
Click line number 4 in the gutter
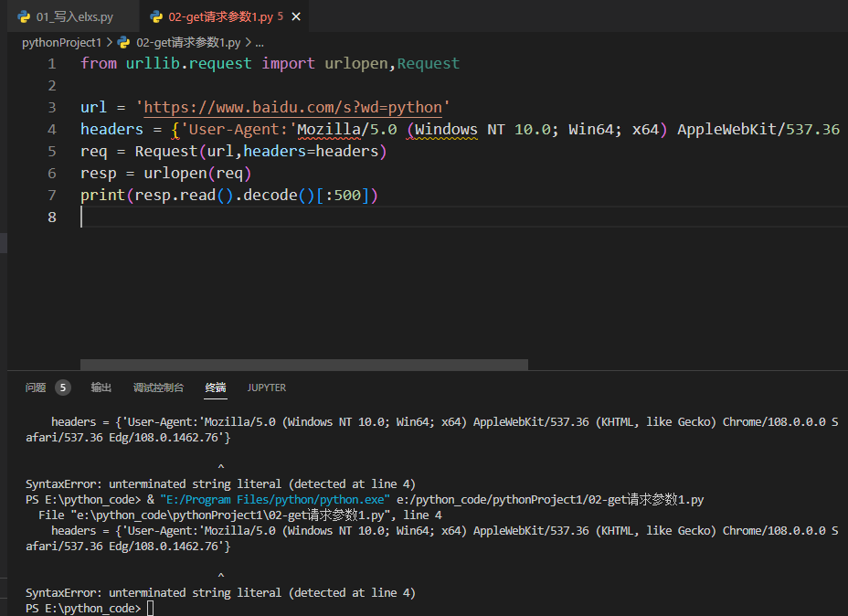coord(52,130)
